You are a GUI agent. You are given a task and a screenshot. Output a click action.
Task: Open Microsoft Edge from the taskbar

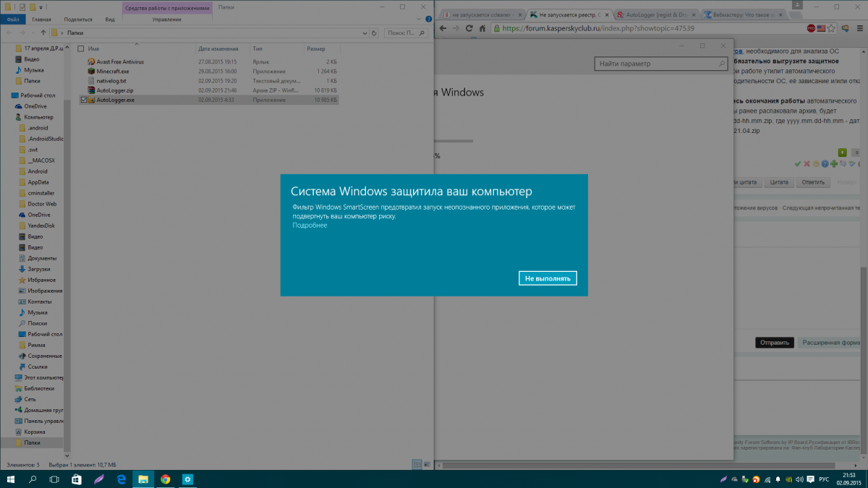pos(122,479)
